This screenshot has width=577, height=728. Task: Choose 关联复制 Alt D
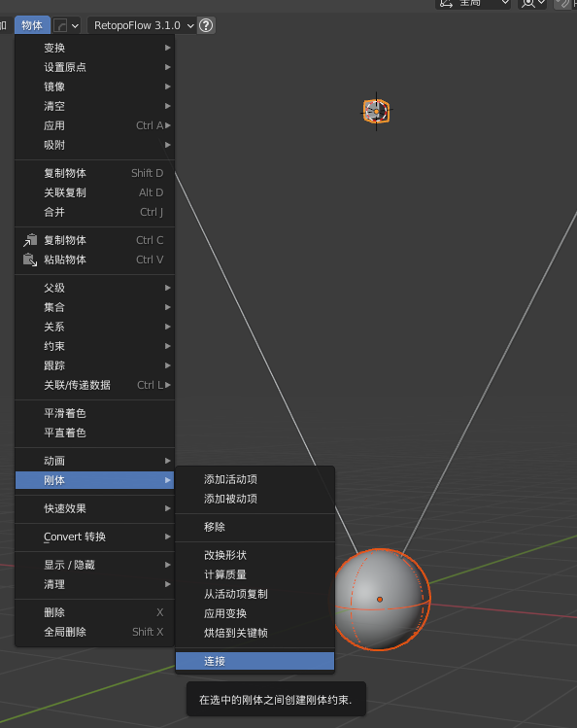pos(94,192)
